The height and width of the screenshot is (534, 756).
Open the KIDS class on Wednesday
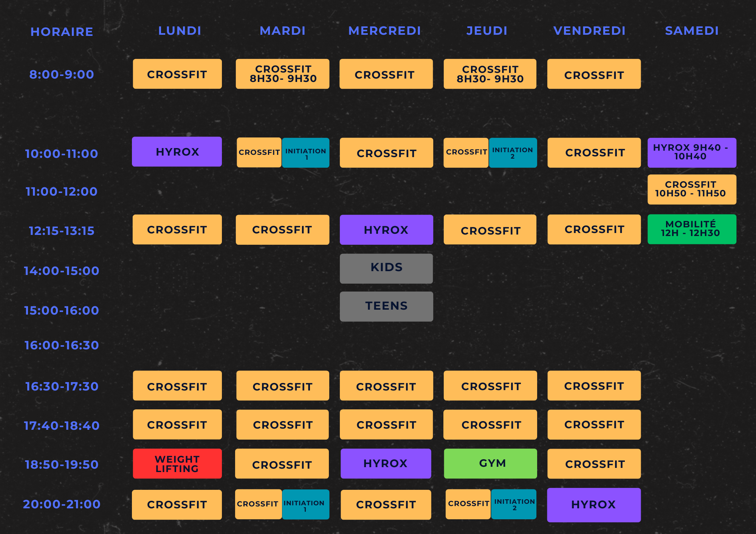386,268
